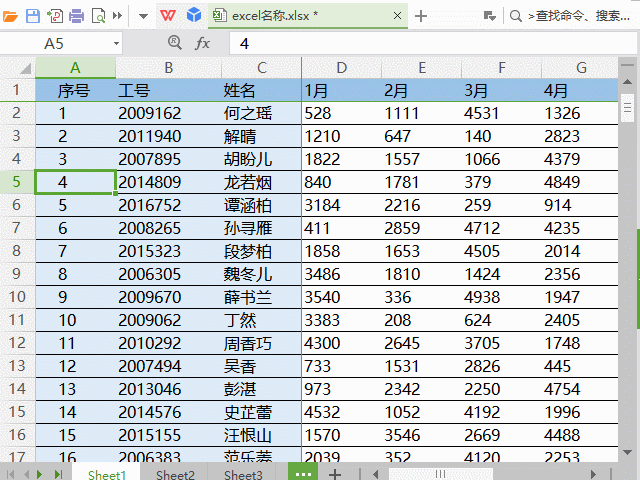Select the cell with name 史芷蕾
This screenshot has width=640, height=480.
tap(262, 412)
